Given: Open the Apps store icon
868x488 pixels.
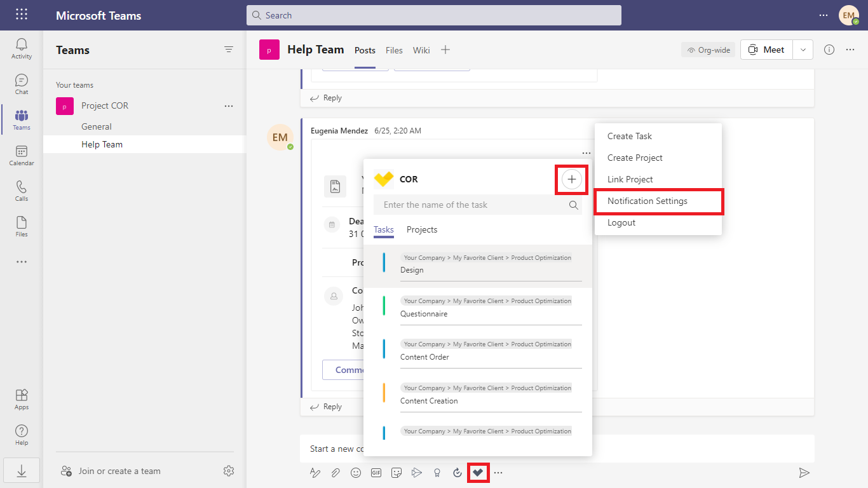Looking at the screenshot, I should [22, 399].
